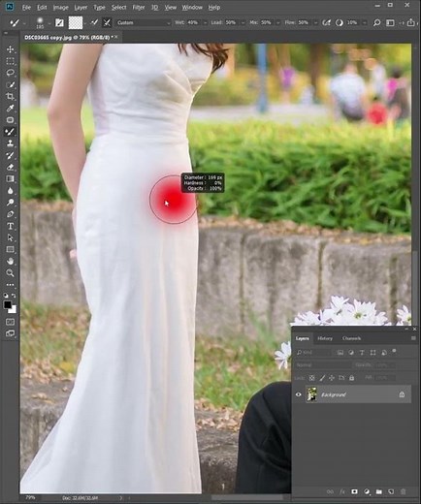Select the Quick Selection tool
The height and width of the screenshot is (504, 421).
(10, 84)
